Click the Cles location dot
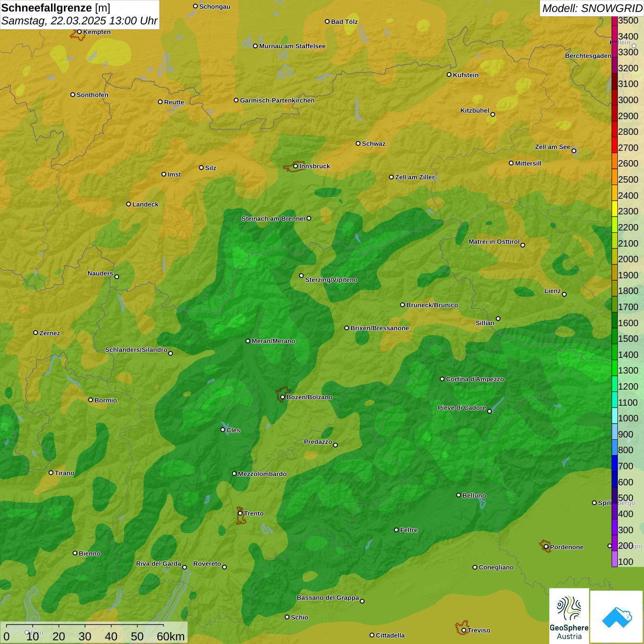 pos(223,430)
